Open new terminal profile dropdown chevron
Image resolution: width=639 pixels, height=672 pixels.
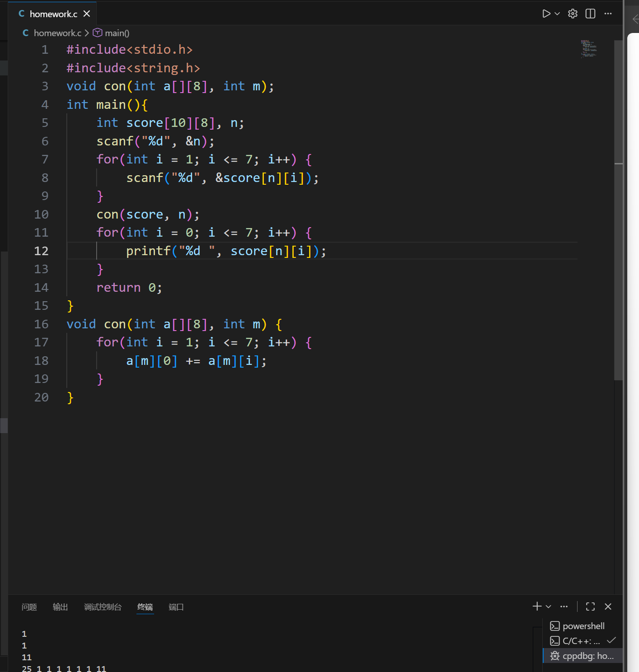tap(548, 607)
